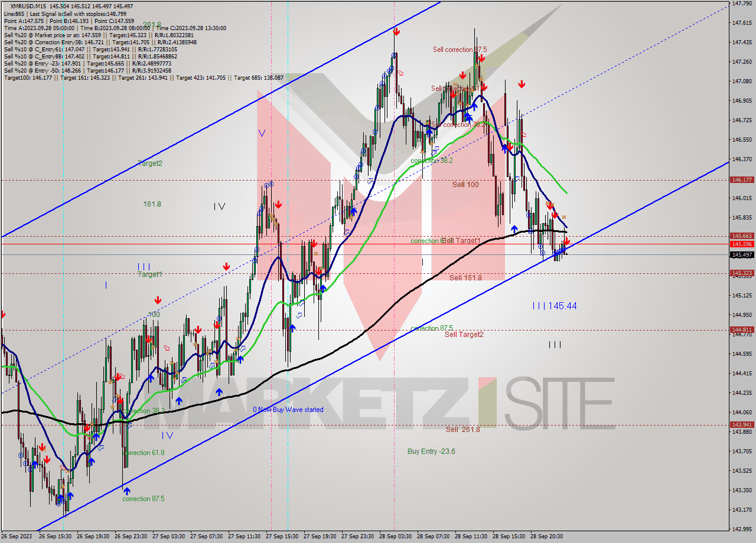Click the '26 Sep 23:30' time axis label
Screen dimensions: 756x543
pyautogui.click(x=132, y=537)
